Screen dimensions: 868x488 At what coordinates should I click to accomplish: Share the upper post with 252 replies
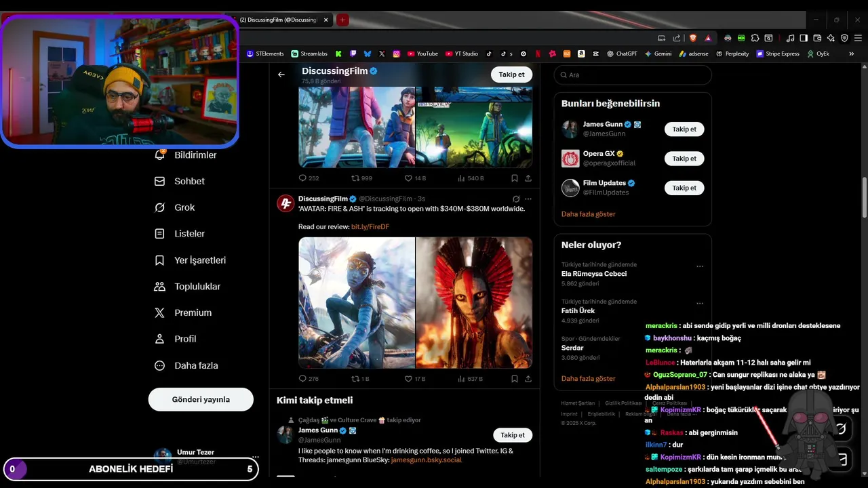pos(528,178)
